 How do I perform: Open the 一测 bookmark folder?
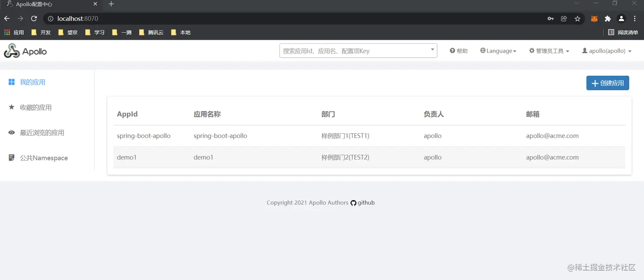121,32
